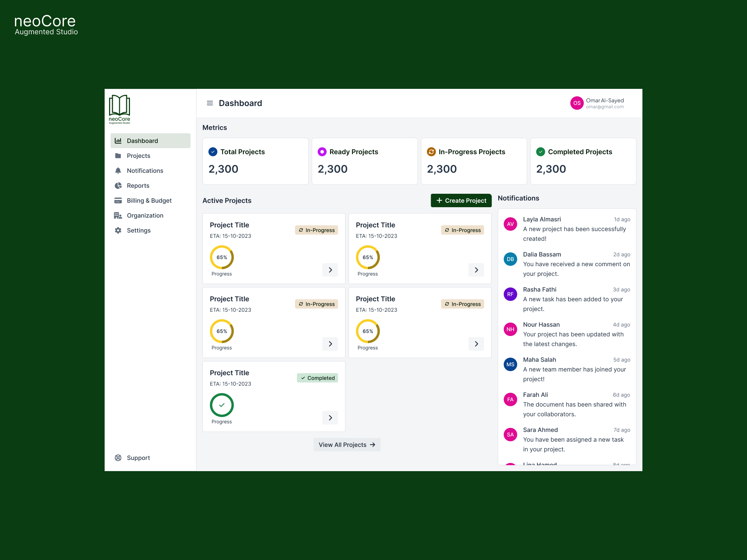Image resolution: width=747 pixels, height=560 pixels.
Task: Toggle the hamburger menu icon
Action: (x=210, y=103)
